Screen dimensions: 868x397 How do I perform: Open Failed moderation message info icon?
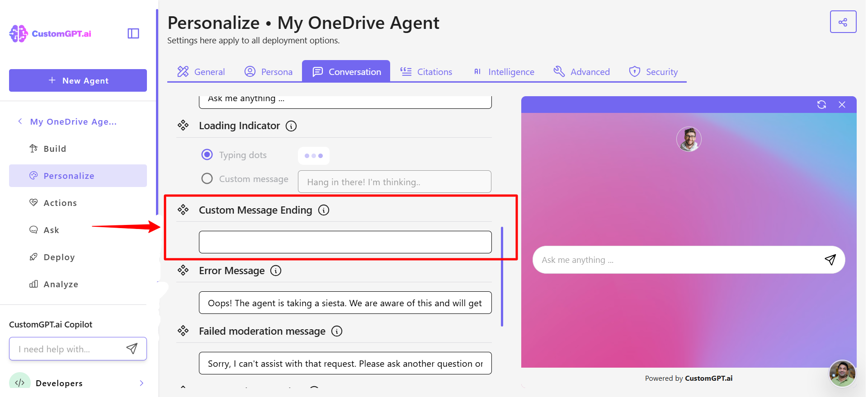tap(337, 331)
